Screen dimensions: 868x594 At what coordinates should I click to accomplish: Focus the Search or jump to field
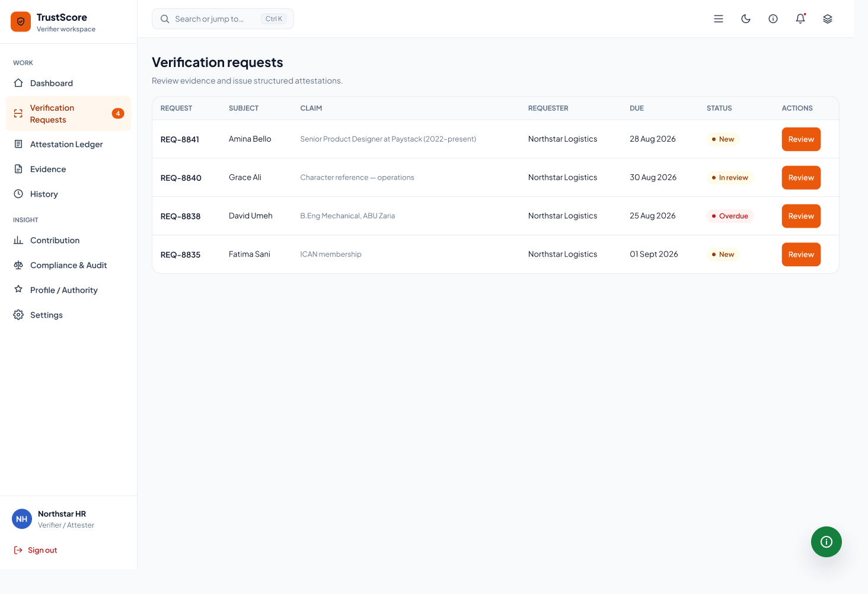[223, 19]
